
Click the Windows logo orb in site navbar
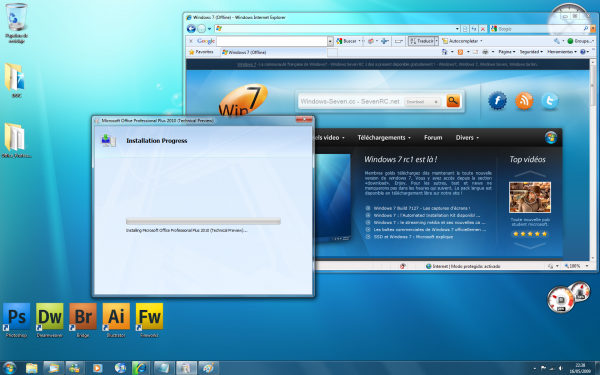(x=551, y=137)
